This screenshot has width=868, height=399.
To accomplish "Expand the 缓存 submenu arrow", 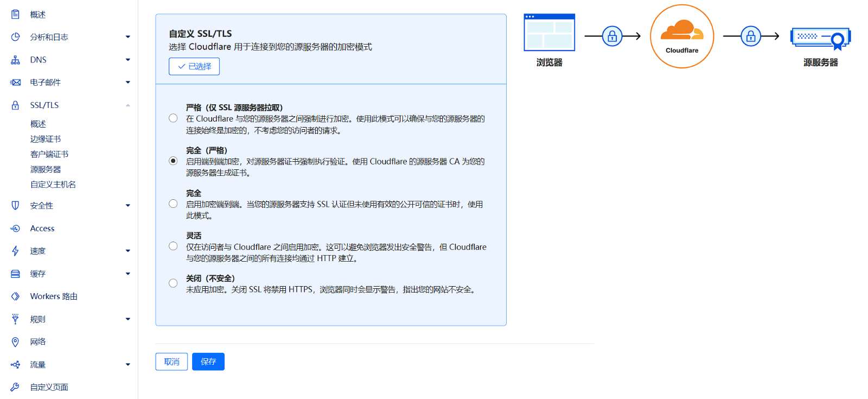I will 128,274.
